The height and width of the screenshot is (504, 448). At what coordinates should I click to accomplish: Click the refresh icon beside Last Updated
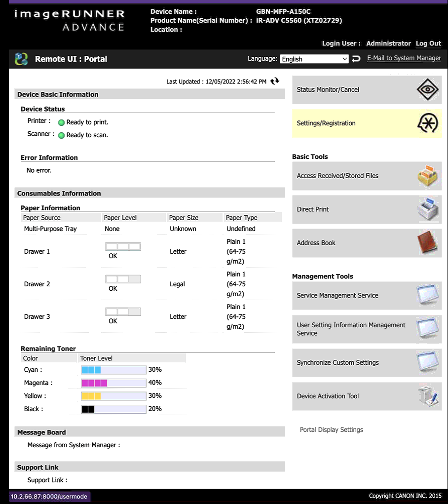tap(274, 81)
